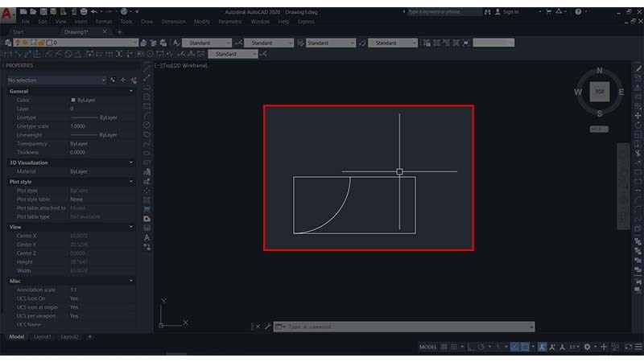Screen dimensions: 644x362
Task: Click the customization menu icon in status bar
Action: [638, 347]
